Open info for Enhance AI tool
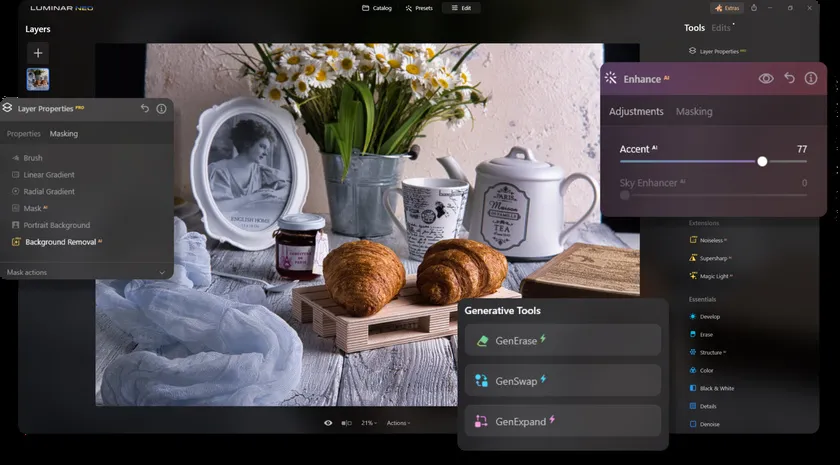Image resolution: width=840 pixels, height=465 pixels. 811,78
